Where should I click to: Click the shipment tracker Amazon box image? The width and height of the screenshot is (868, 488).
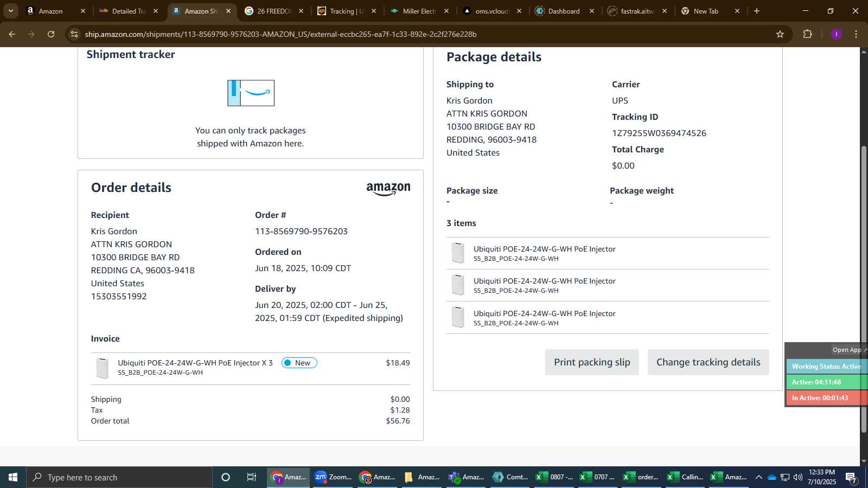coord(251,93)
